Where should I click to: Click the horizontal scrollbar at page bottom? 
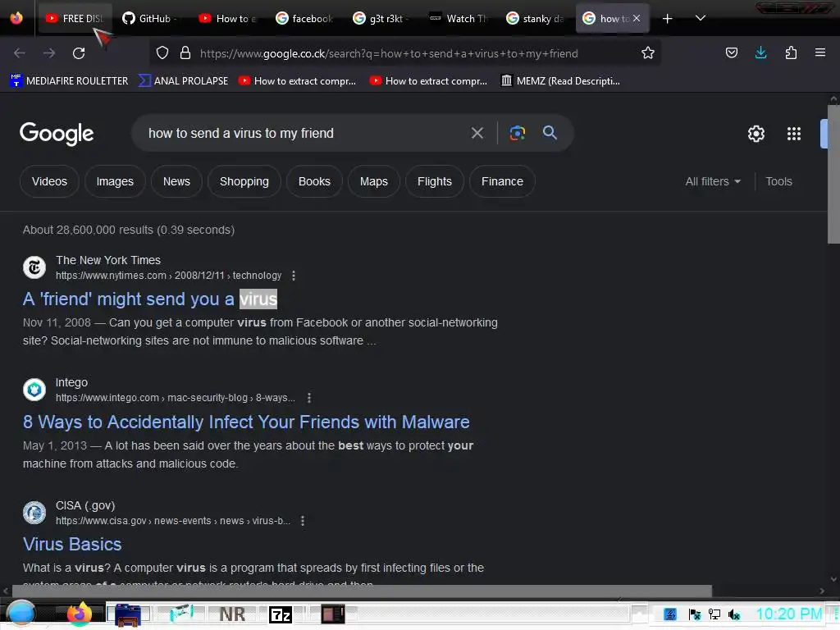click(362, 591)
